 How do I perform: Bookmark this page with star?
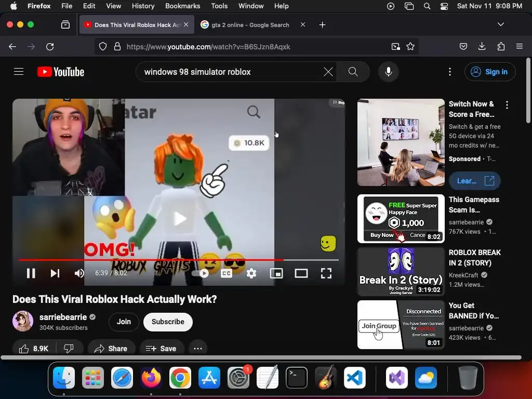pyautogui.click(x=410, y=46)
